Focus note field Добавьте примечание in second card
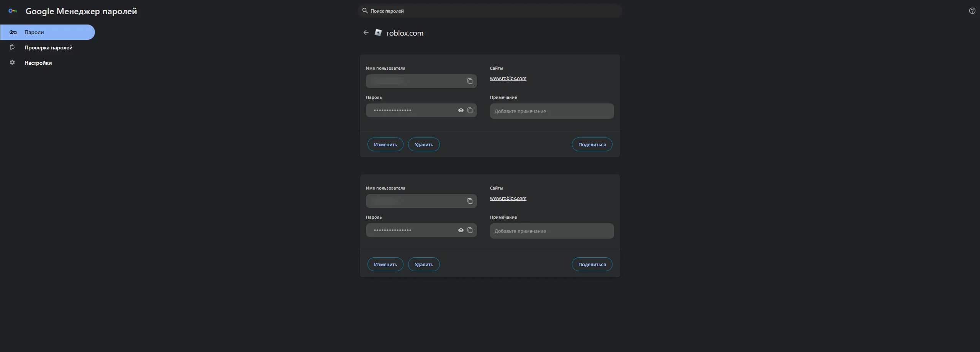The height and width of the screenshot is (352, 980). click(x=552, y=231)
